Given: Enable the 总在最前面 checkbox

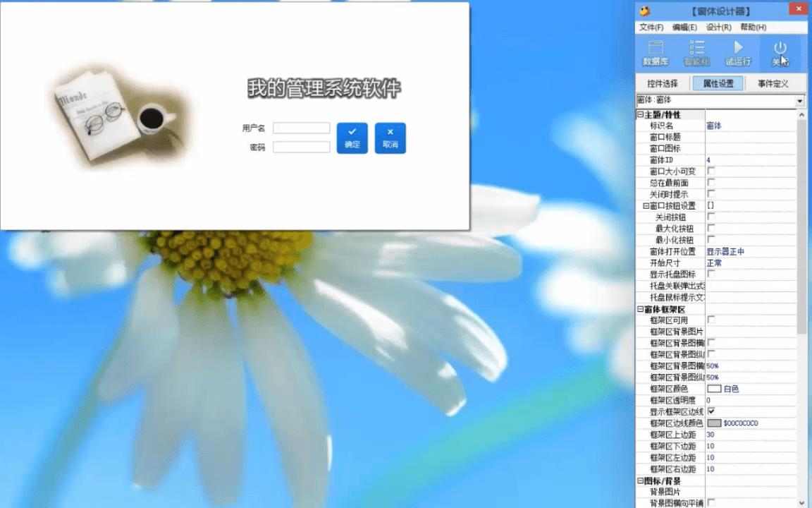Looking at the screenshot, I should 711,183.
